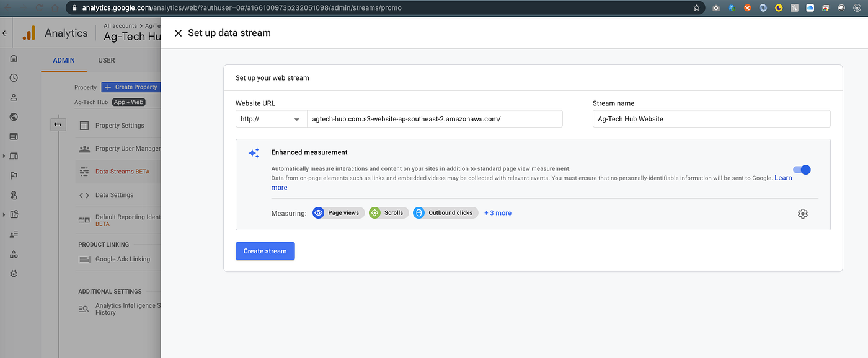The height and width of the screenshot is (358, 868).
Task: Open the shapes icon in the sidebar
Action: point(14,254)
